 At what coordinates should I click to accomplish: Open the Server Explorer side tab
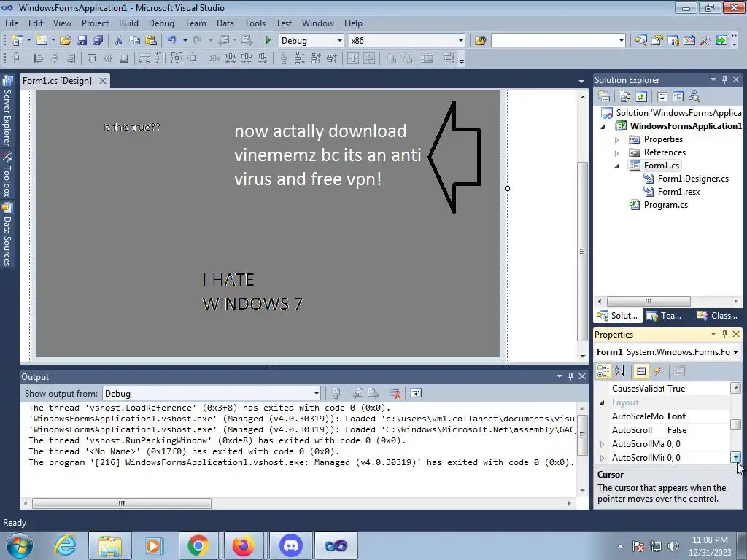pos(7,112)
